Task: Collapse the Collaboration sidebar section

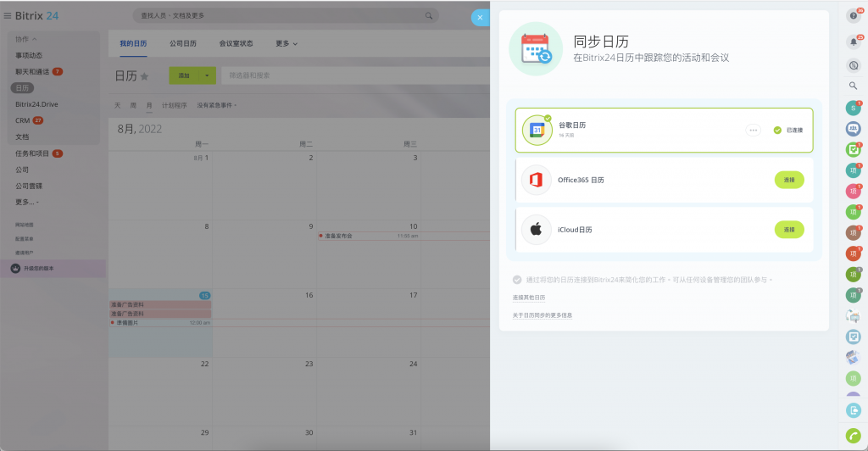Action: [25, 39]
